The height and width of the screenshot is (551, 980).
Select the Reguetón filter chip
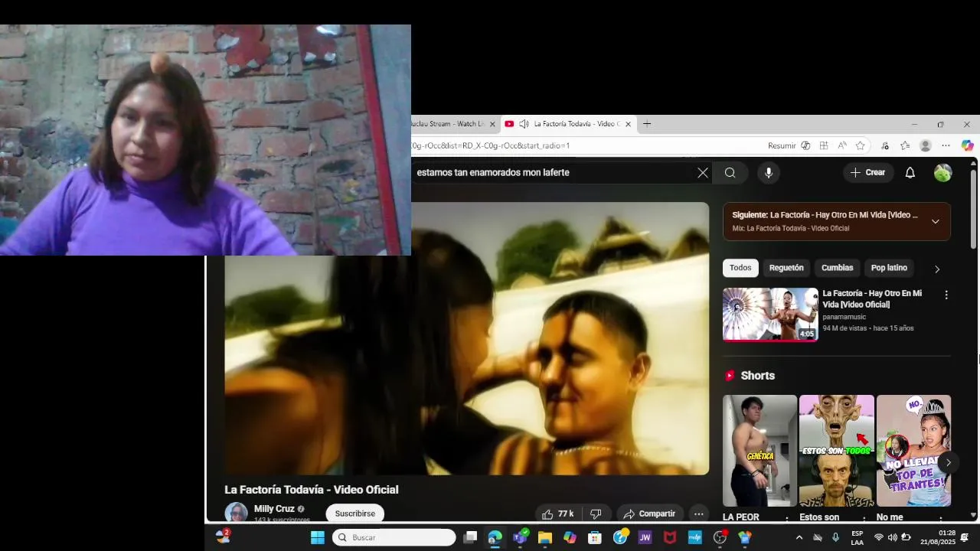(x=786, y=268)
